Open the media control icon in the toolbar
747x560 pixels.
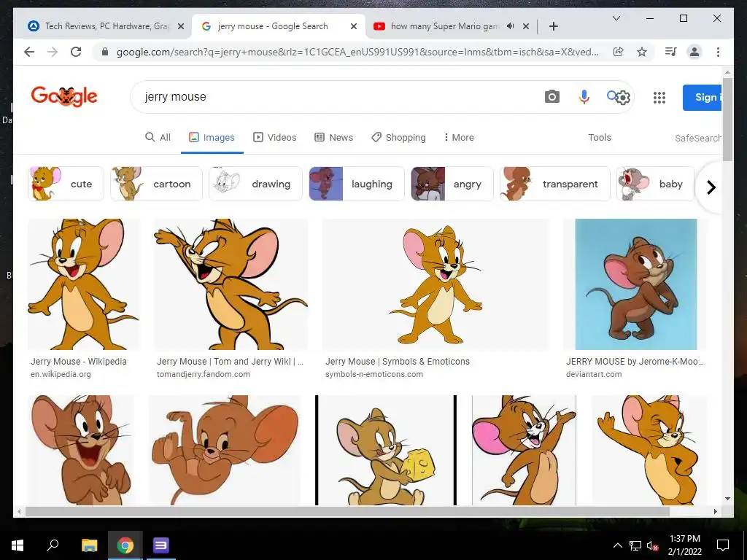point(671,52)
